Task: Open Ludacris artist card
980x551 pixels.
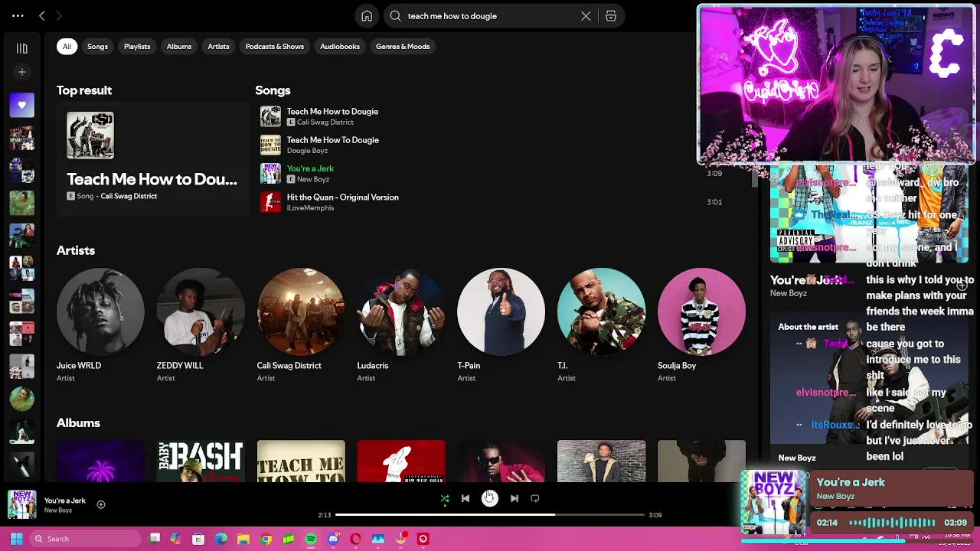Action: (x=401, y=325)
